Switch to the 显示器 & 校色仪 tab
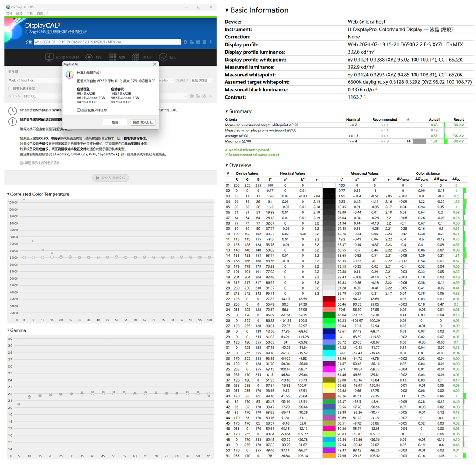This screenshot has height=465, width=476. click(x=62, y=57)
